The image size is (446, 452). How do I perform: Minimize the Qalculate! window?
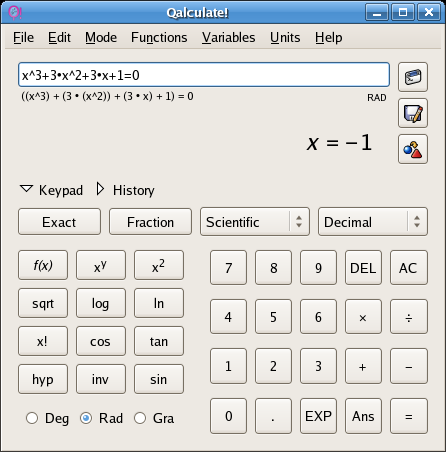pyautogui.click(x=377, y=13)
